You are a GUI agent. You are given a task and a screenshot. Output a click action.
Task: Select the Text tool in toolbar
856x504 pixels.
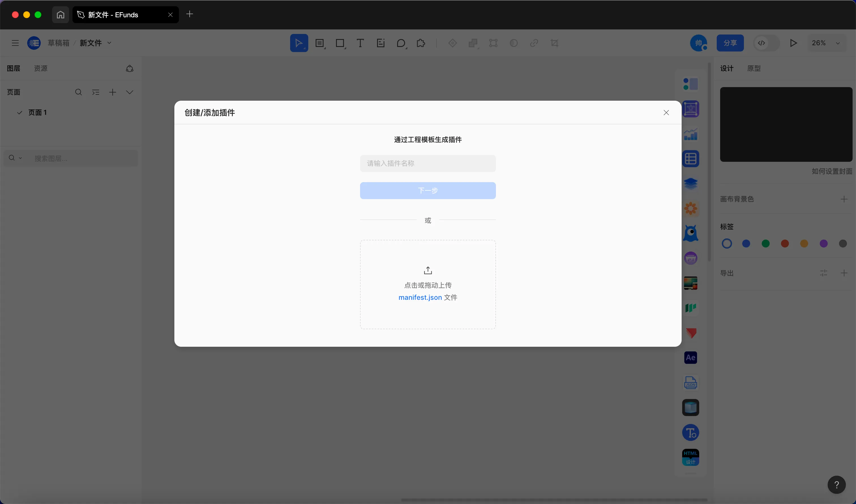pos(360,43)
